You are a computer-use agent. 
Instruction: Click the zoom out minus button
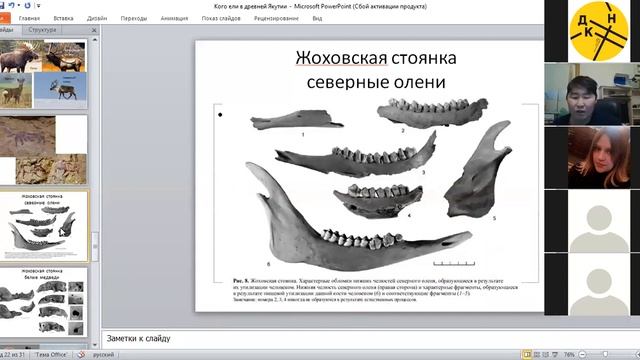[582, 355]
